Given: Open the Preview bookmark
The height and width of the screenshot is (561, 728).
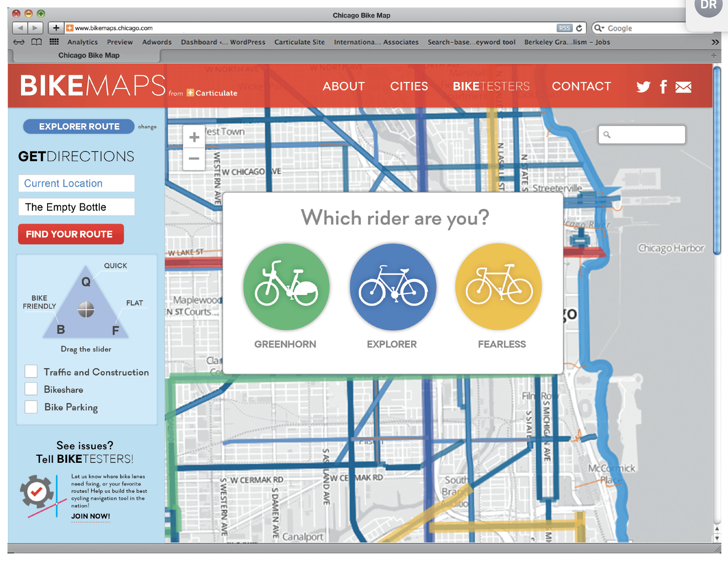Looking at the screenshot, I should pos(120,42).
